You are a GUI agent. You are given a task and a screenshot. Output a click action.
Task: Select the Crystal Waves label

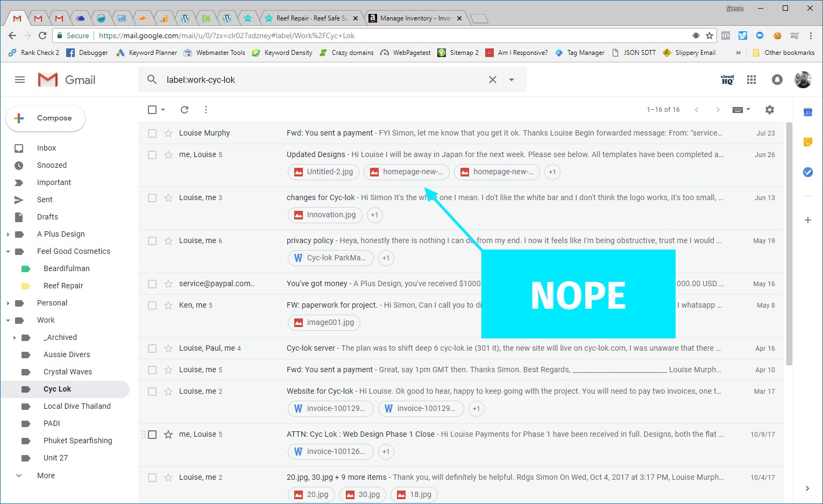coord(68,372)
